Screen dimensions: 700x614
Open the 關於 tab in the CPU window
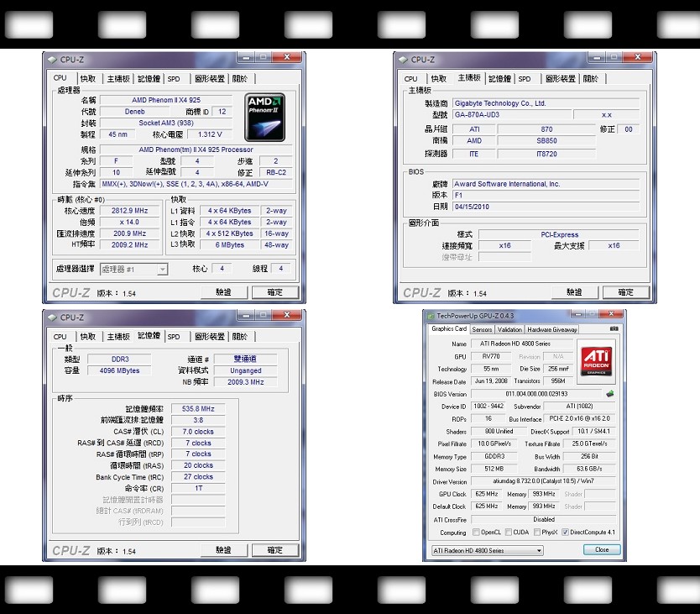coord(240,79)
